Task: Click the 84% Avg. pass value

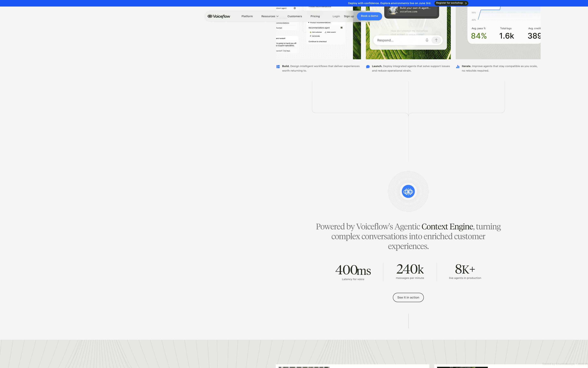Action: pyautogui.click(x=479, y=36)
